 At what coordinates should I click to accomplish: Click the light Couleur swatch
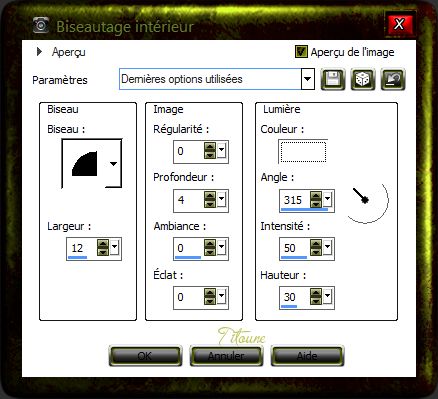303,152
